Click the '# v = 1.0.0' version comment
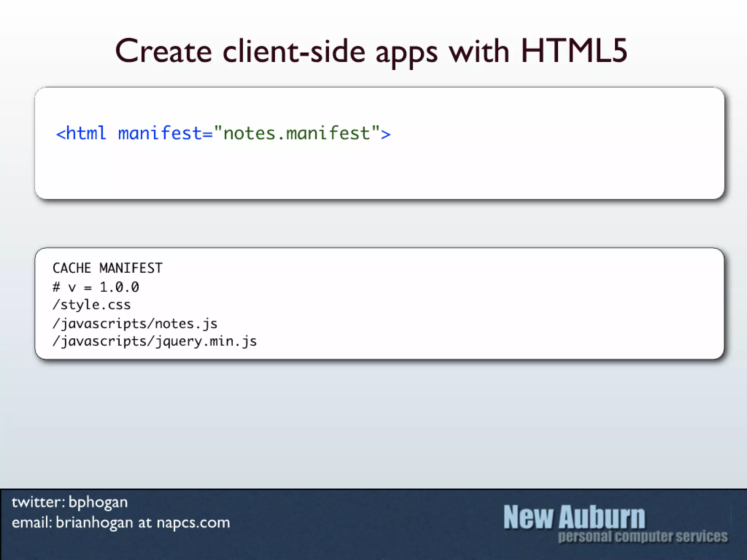 click(x=96, y=287)
